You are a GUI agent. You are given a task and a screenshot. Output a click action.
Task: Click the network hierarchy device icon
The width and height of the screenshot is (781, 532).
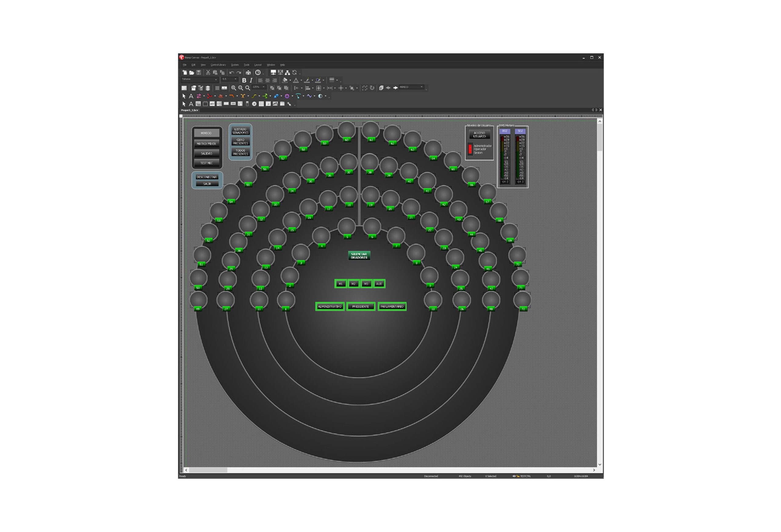[287, 73]
